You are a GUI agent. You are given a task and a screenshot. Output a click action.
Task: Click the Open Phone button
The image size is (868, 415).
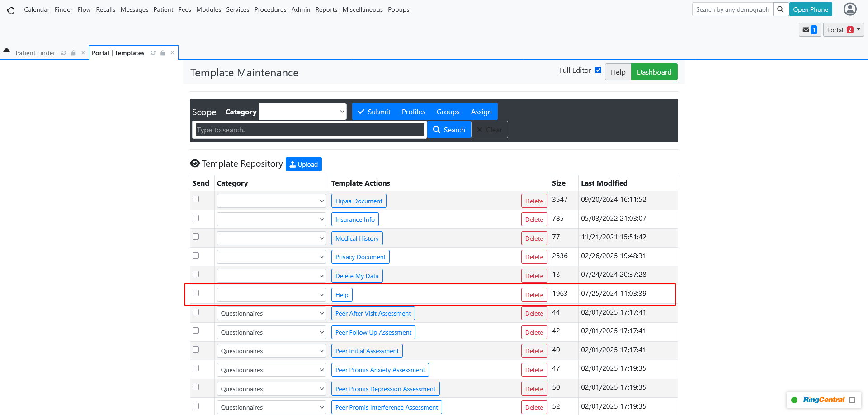point(811,9)
